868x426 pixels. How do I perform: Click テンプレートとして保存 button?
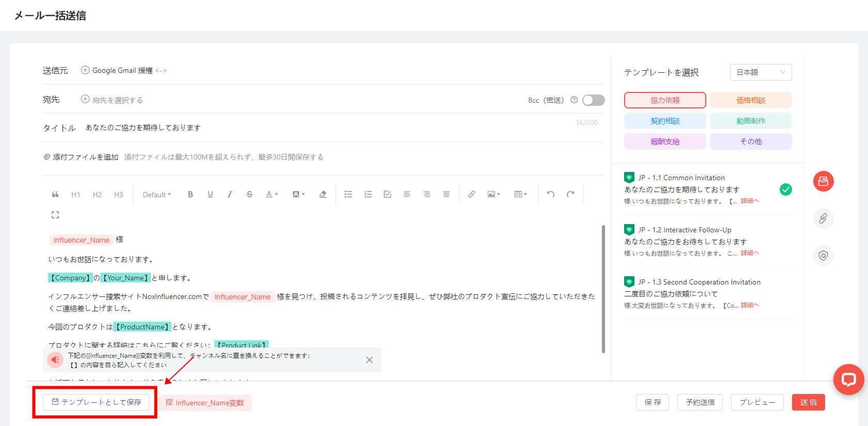[96, 402]
